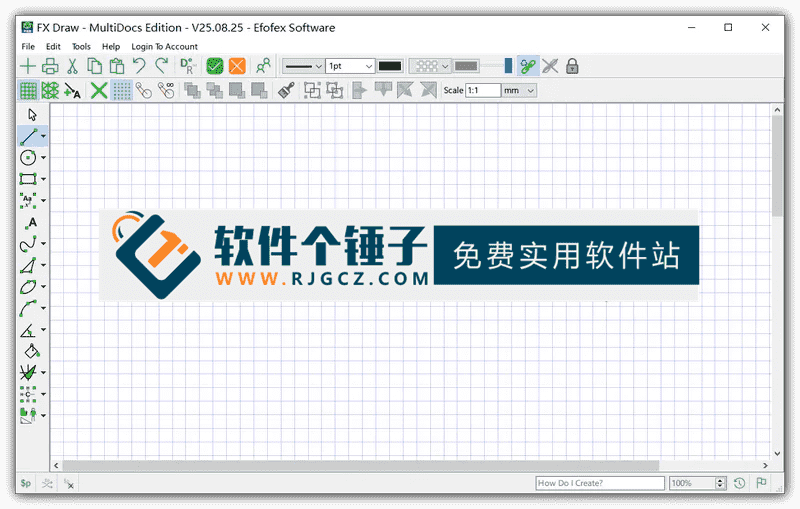Image resolution: width=800 pixels, height=509 pixels.
Task: Click the Print icon
Action: pyautogui.click(x=50, y=66)
